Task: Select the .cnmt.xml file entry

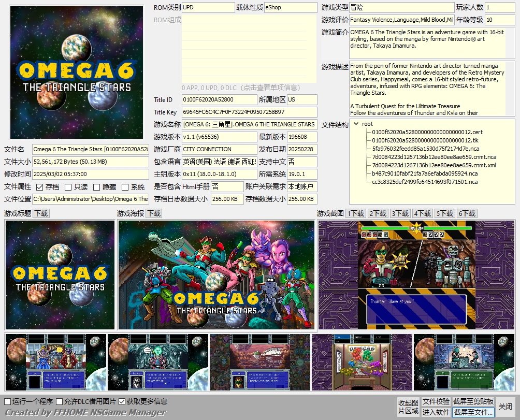Action: tap(434, 165)
